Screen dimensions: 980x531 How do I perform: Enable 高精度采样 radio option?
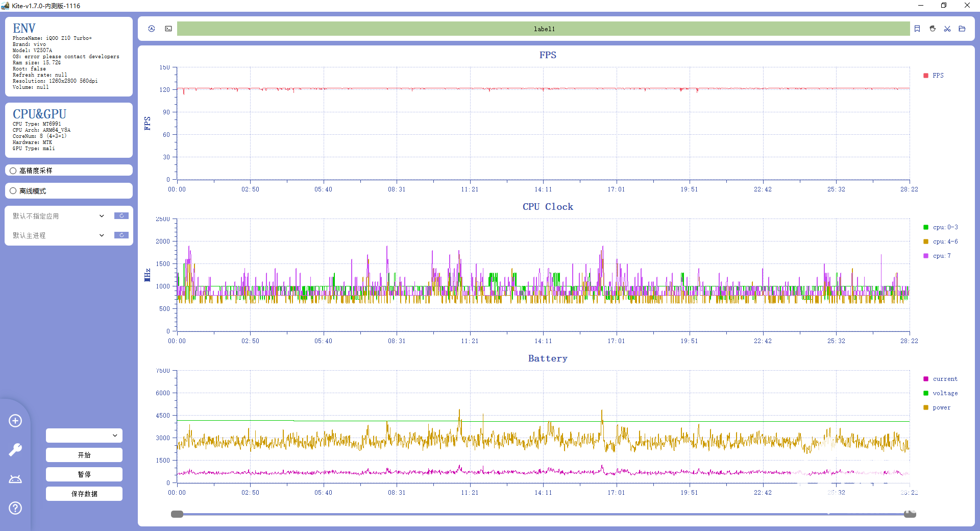pyautogui.click(x=13, y=171)
